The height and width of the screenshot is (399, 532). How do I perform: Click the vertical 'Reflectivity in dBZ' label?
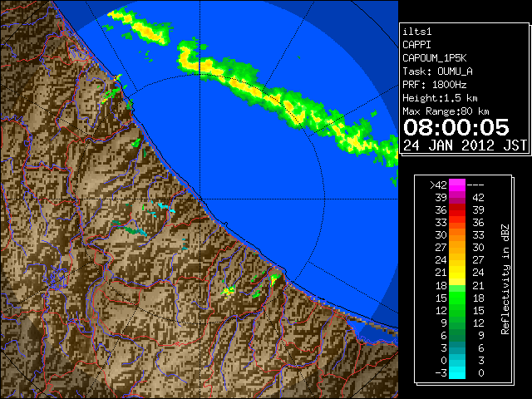click(x=505, y=279)
